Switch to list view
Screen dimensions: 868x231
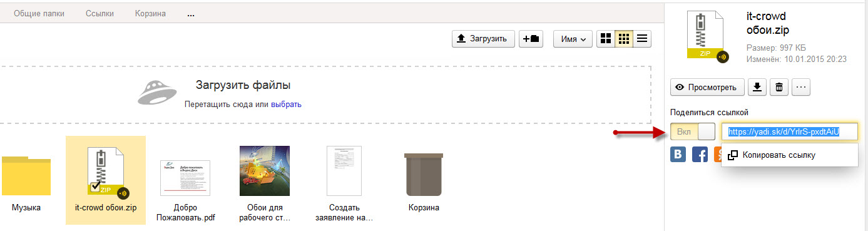click(642, 39)
